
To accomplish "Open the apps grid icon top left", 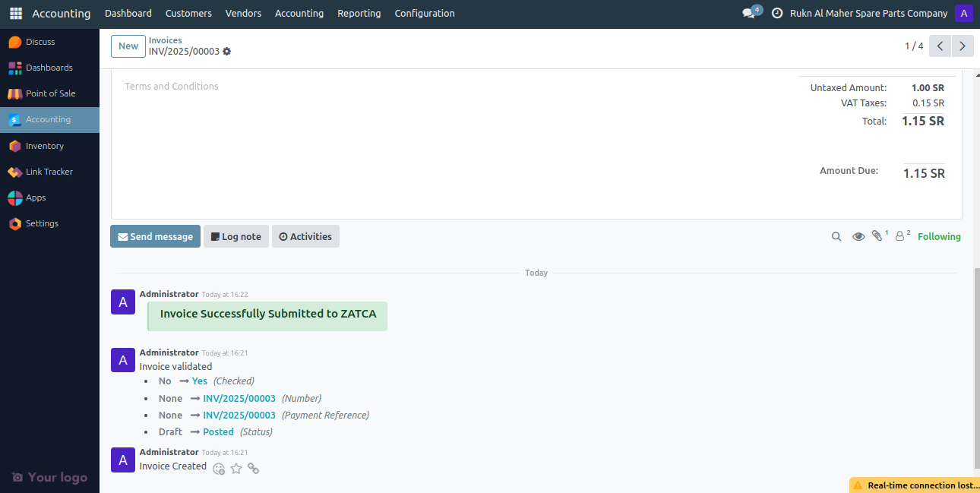I will [x=15, y=13].
